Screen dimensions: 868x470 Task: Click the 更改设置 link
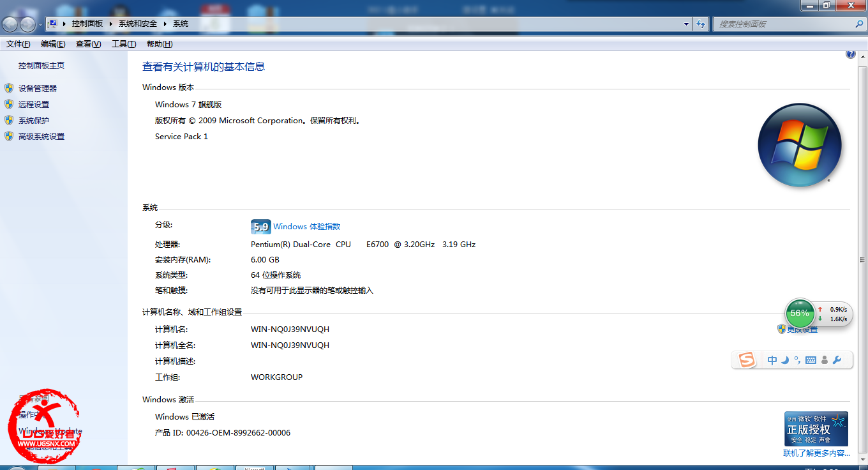click(802, 329)
